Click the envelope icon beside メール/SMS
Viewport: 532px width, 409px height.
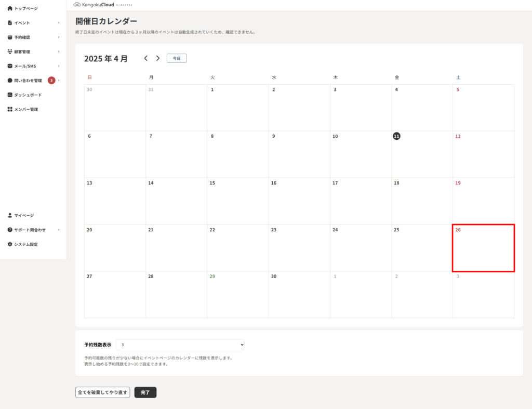10,66
